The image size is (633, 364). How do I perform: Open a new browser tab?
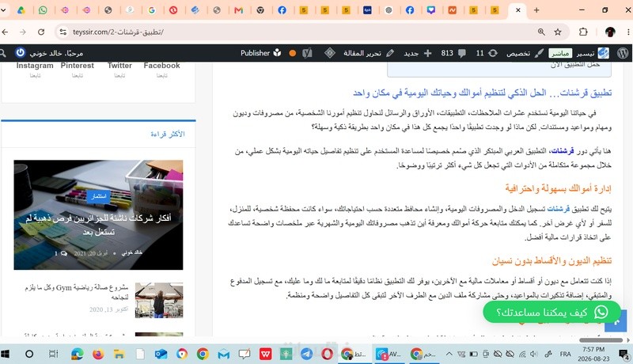[x=536, y=10]
